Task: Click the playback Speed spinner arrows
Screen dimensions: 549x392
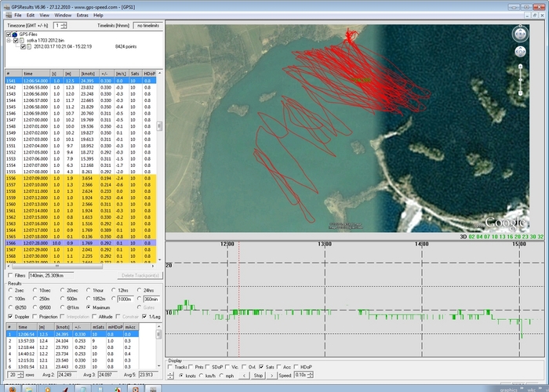Action: click(x=311, y=376)
